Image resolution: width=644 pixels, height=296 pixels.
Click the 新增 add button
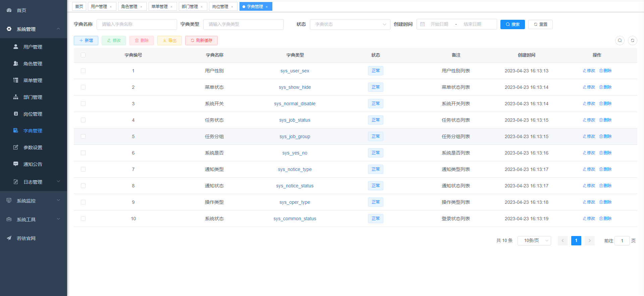click(86, 41)
